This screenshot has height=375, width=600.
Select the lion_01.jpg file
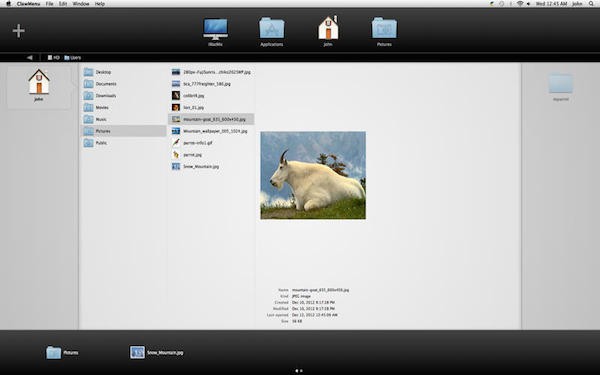point(211,108)
